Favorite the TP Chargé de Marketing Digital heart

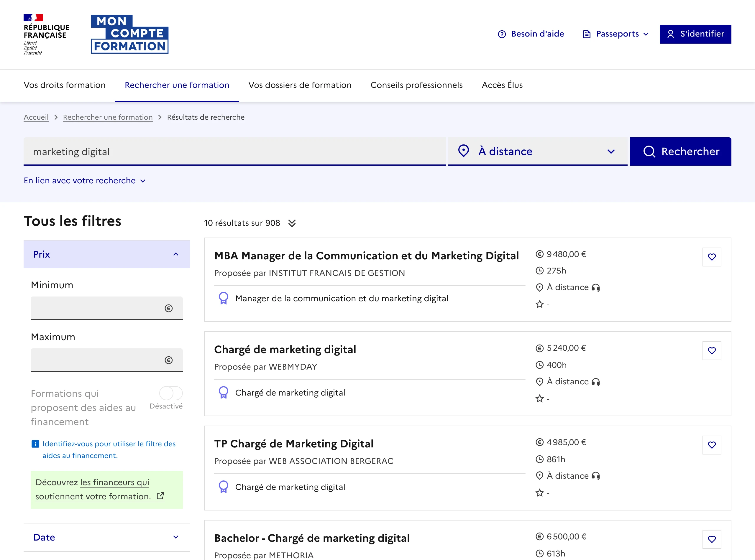[x=712, y=445]
